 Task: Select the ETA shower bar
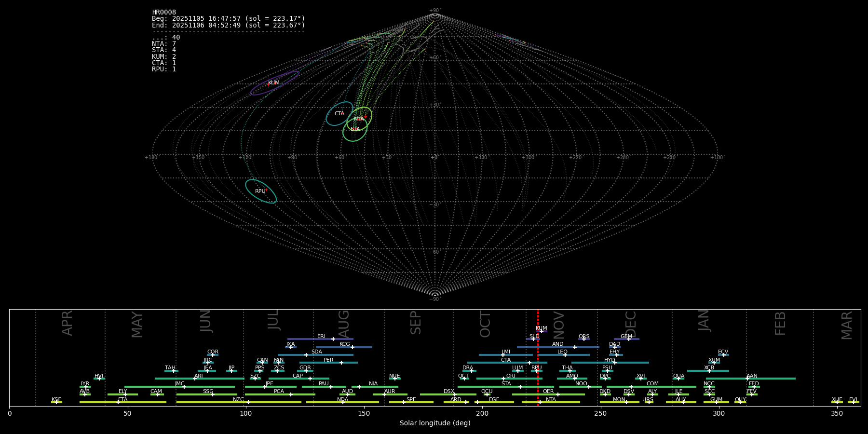click(123, 402)
